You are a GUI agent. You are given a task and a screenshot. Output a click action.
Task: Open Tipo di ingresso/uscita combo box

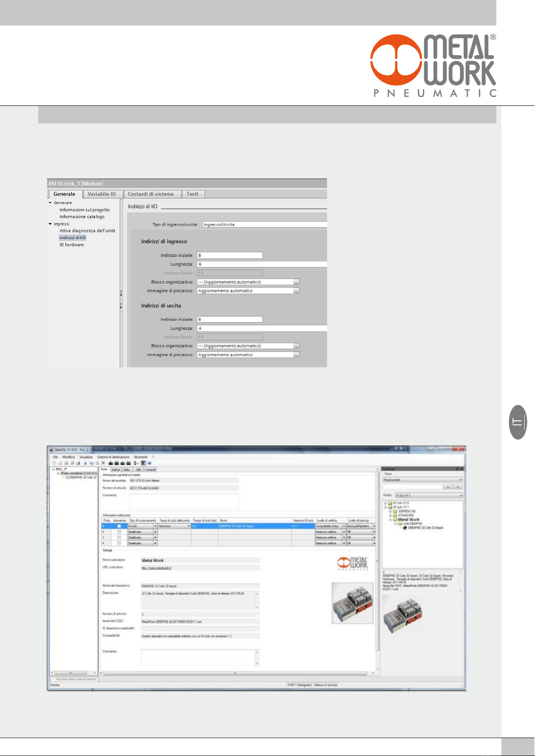point(264,224)
